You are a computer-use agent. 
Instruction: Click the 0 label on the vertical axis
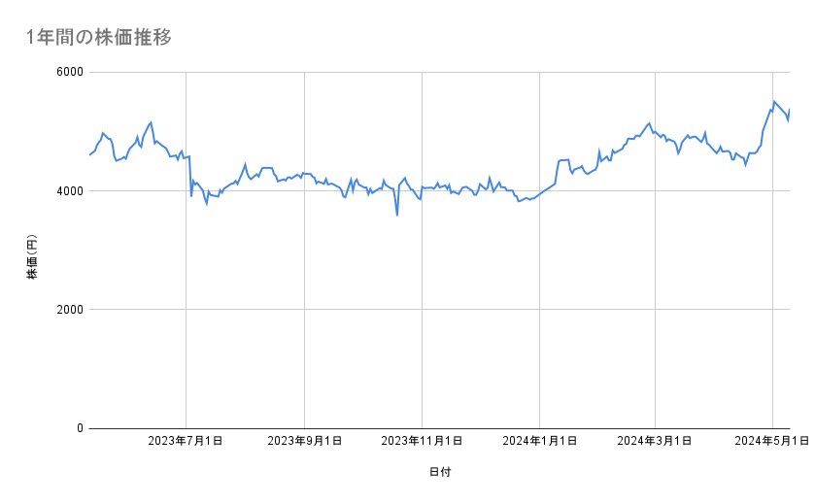[x=79, y=428]
